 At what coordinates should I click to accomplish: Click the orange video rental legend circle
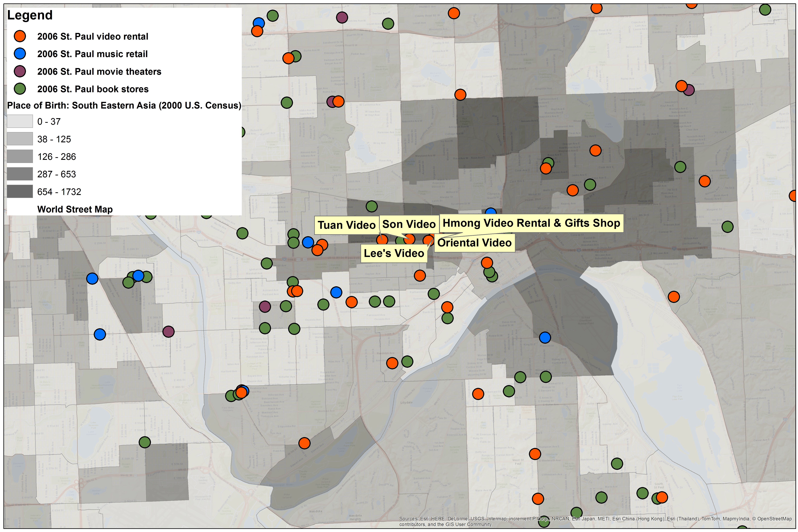pos(20,36)
